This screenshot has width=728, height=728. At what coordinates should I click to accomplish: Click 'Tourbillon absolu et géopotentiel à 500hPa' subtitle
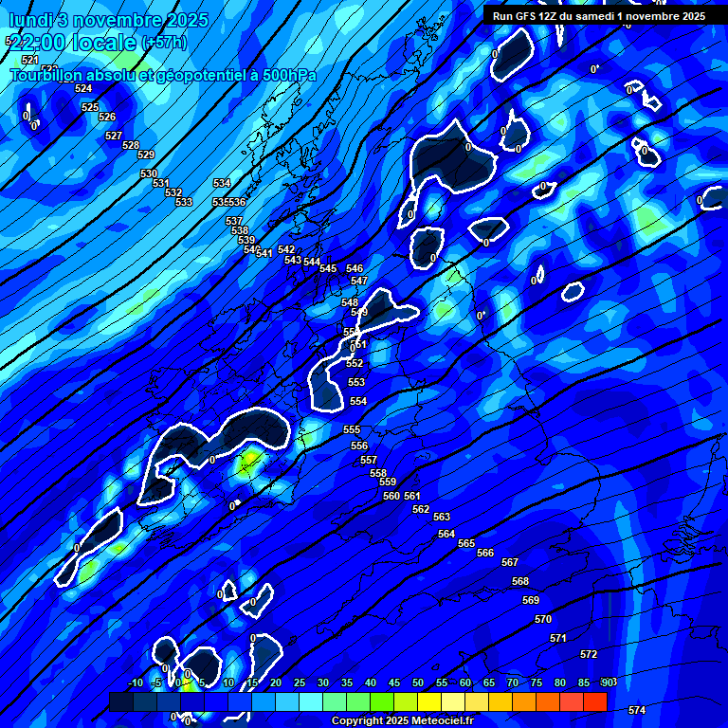coord(163,75)
